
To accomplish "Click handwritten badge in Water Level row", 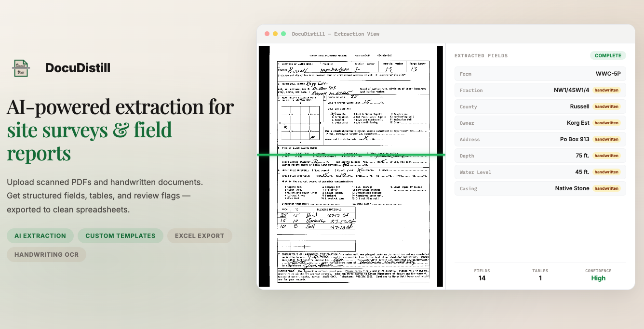I will 606,172.
